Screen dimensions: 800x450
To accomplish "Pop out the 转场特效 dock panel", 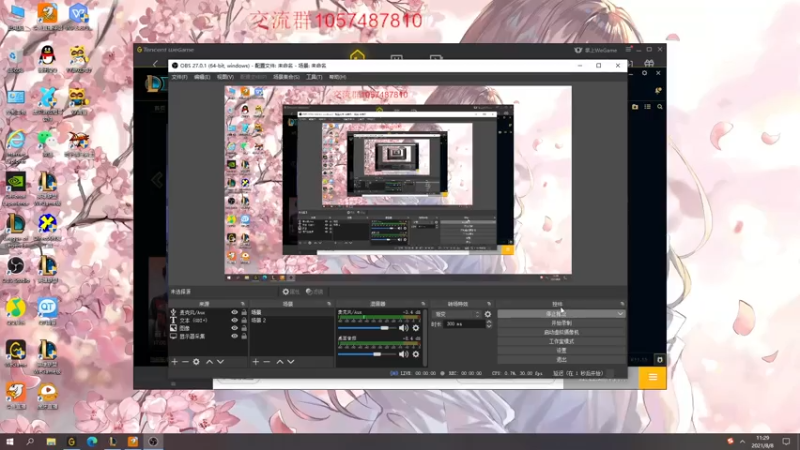I will (x=489, y=304).
